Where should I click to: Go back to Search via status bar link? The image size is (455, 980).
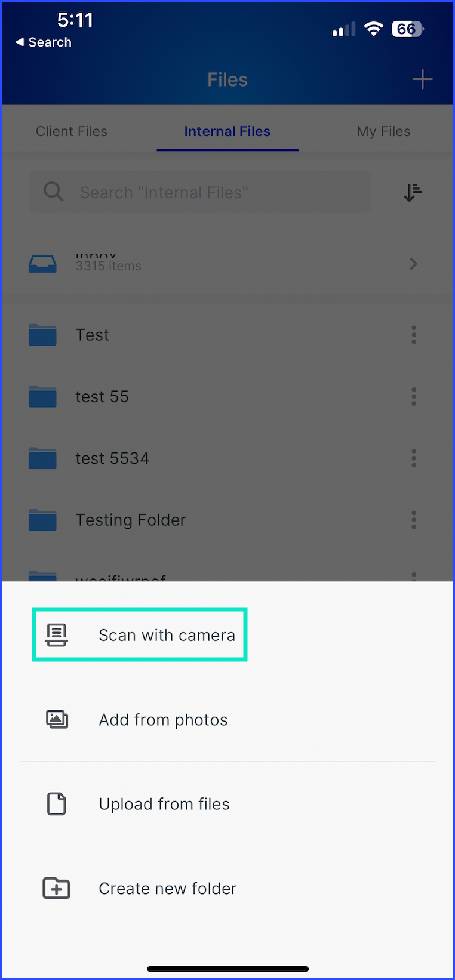(x=44, y=42)
